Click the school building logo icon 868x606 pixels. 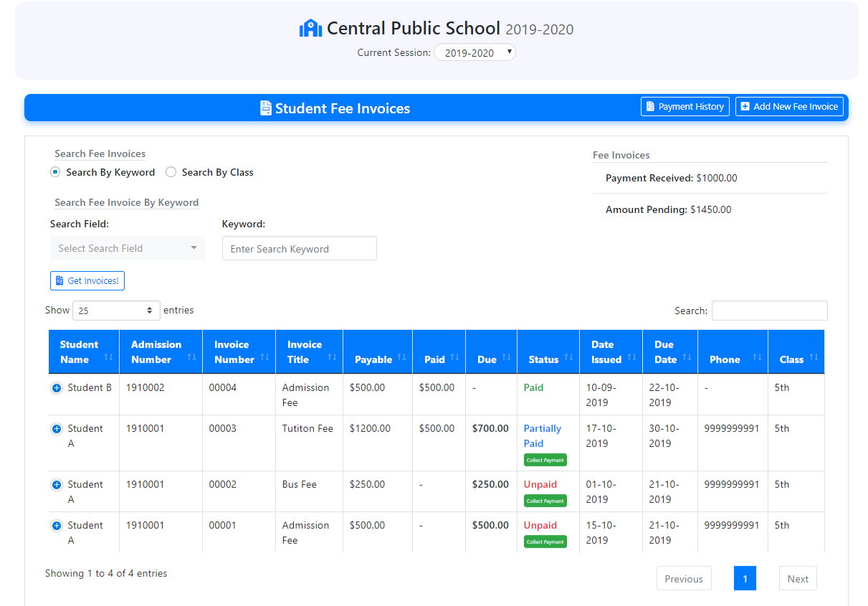(x=310, y=29)
